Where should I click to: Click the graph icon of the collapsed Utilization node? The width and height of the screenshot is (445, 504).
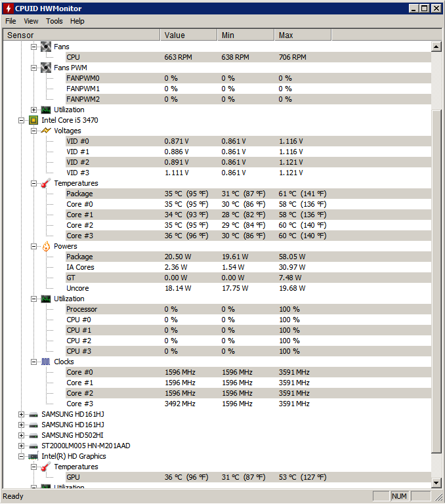click(x=46, y=110)
